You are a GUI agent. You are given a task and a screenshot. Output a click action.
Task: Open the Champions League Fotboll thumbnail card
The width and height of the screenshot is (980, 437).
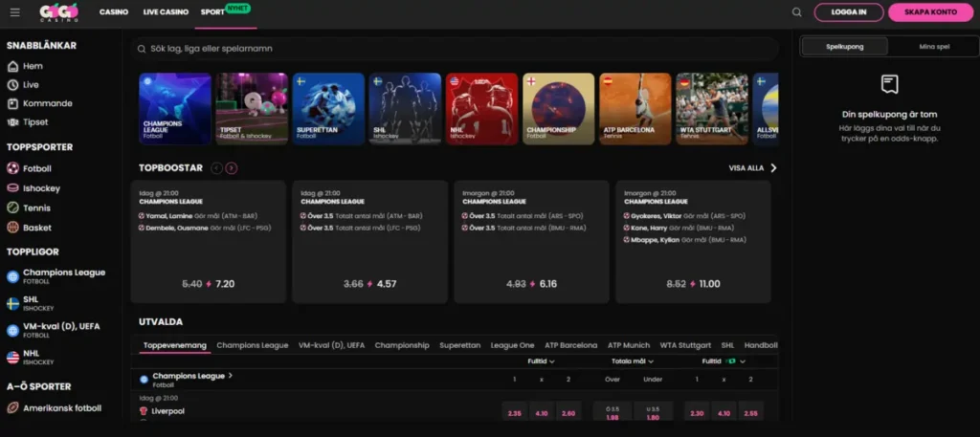pos(175,109)
